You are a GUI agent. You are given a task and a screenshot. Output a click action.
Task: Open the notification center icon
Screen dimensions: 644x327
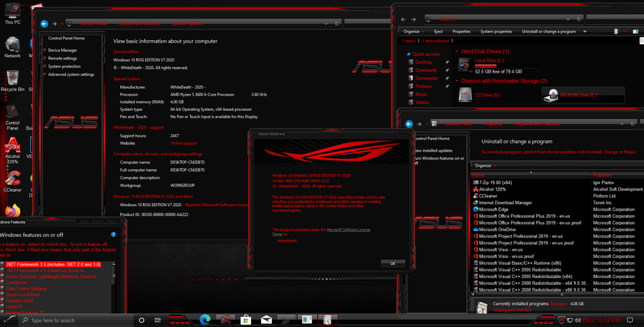[629, 320]
